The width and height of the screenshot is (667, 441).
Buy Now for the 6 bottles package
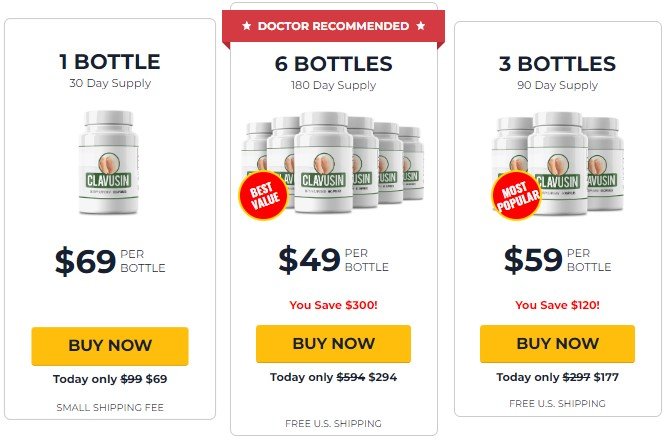tap(334, 344)
